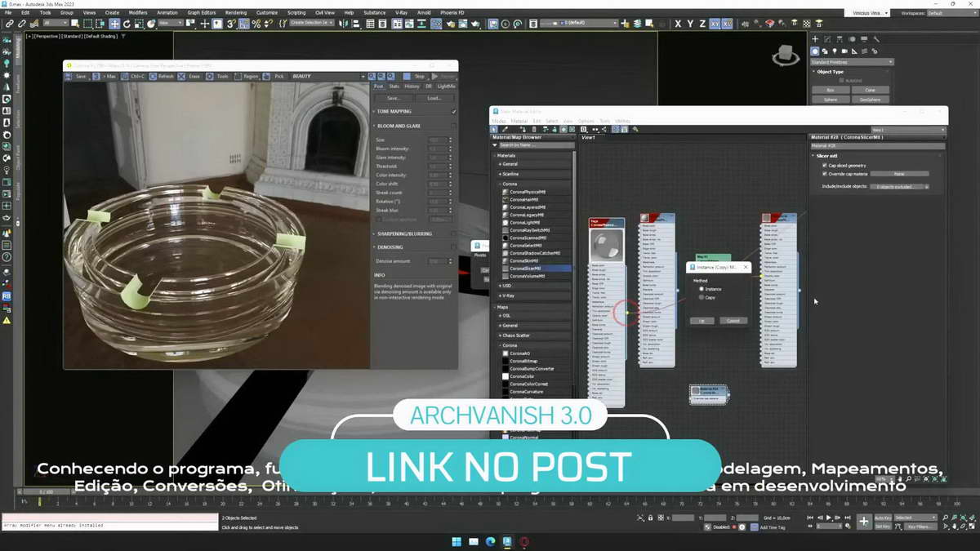
Task: Select the Move tool in main toolbar
Action: click(114, 24)
